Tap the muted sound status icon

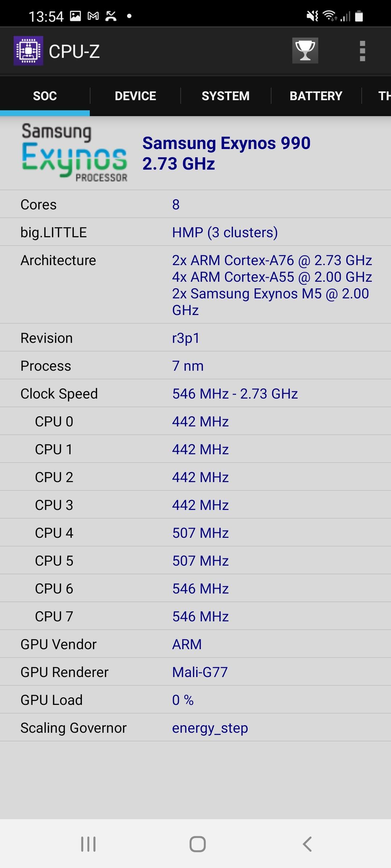(312, 16)
